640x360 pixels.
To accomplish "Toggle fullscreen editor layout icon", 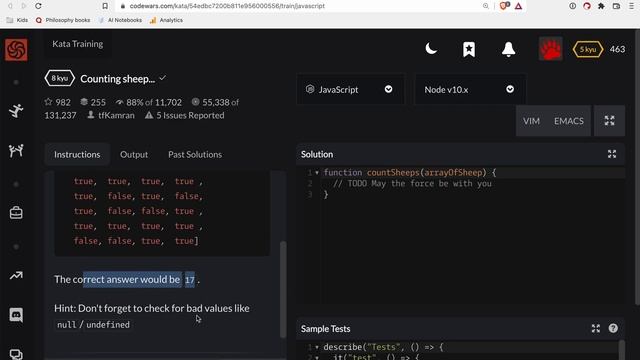I will (609, 120).
